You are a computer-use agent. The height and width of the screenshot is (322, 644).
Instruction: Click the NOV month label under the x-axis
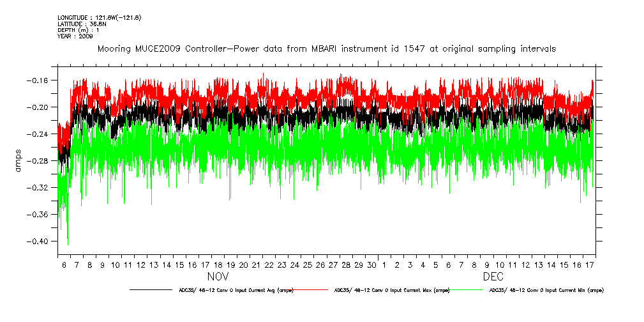click(217, 277)
